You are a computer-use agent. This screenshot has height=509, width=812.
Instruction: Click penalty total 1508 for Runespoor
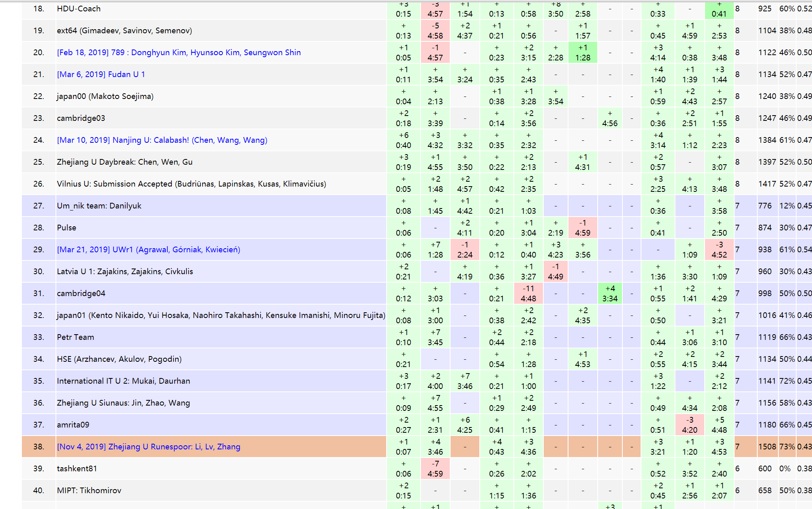[767, 447]
